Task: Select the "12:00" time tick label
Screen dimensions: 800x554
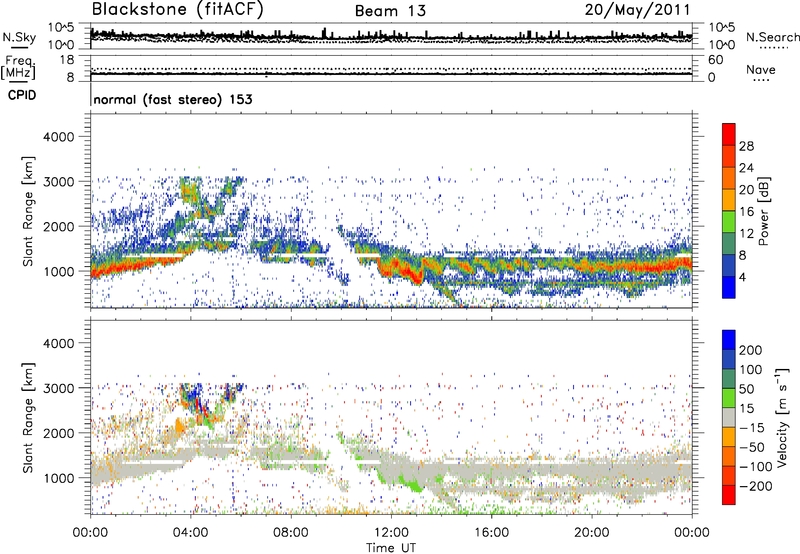Action: [x=391, y=533]
